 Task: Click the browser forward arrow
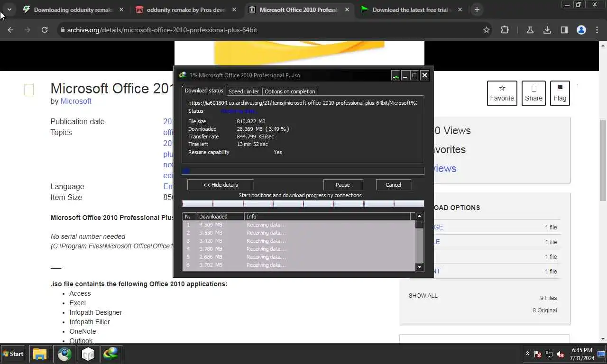(x=28, y=30)
